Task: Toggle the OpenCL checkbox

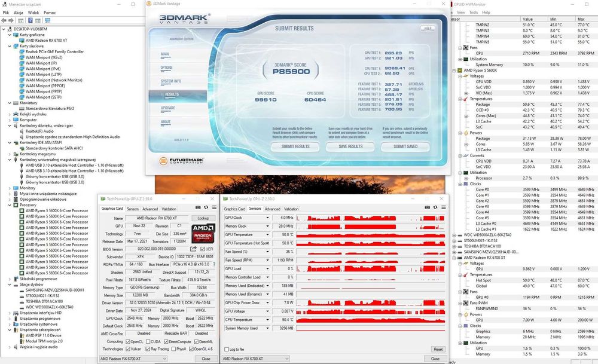Action: pos(128,341)
